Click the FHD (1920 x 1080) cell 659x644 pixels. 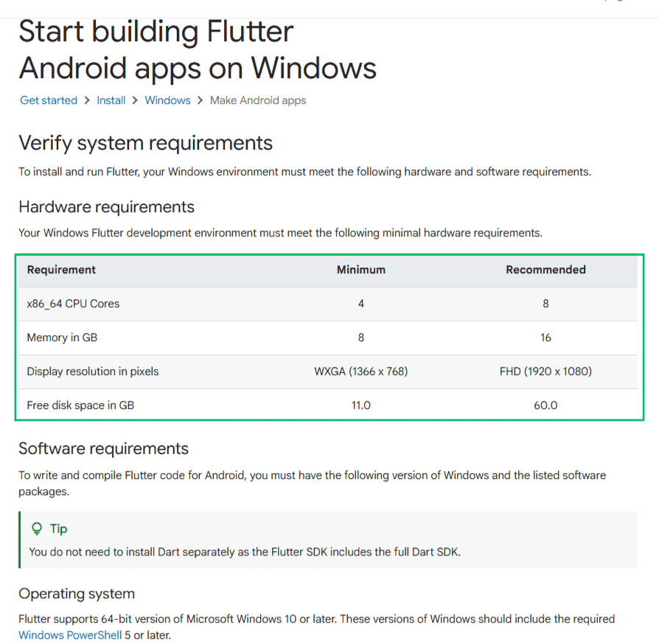(545, 371)
